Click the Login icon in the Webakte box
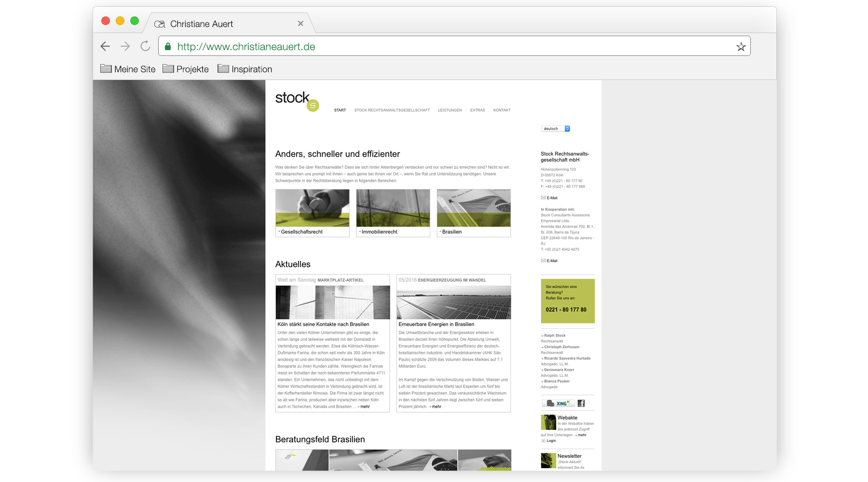The image size is (868, 482). [543, 441]
